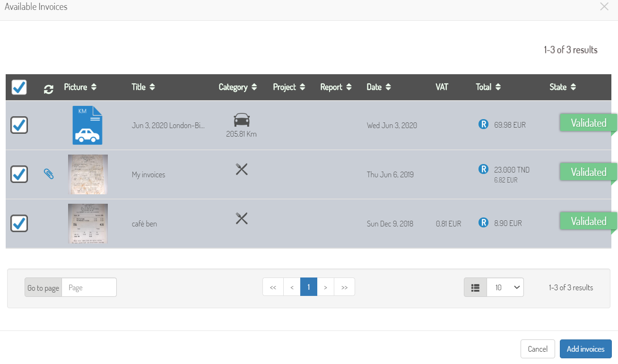The height and width of the screenshot is (364, 618).
Task: Close the Available Invoices dialog with X
Action: (604, 7)
